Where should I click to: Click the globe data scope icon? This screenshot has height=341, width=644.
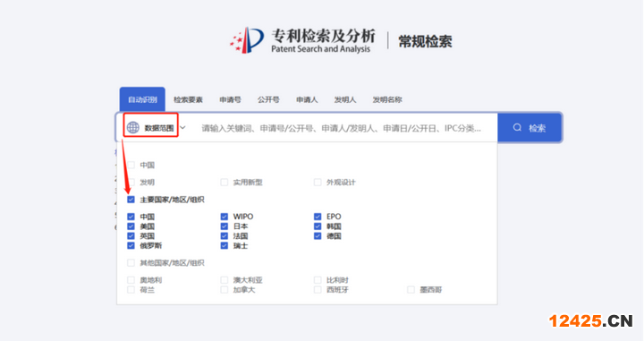[x=132, y=127]
